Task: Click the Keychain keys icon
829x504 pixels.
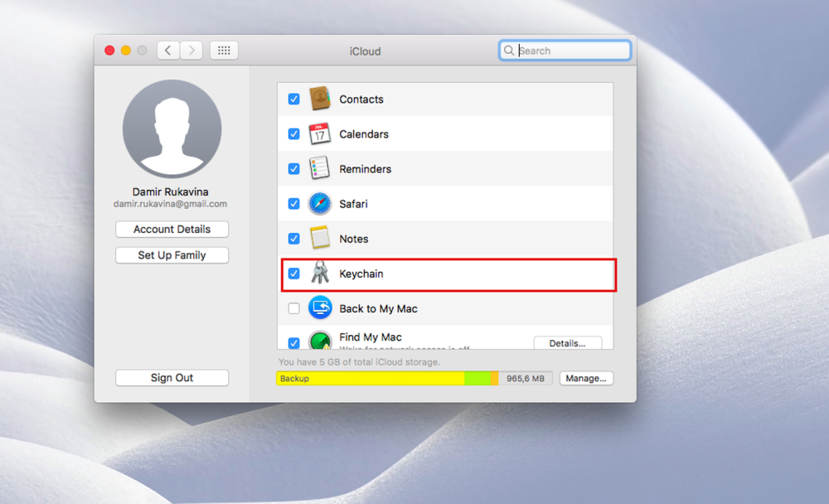Action: pyautogui.click(x=320, y=273)
